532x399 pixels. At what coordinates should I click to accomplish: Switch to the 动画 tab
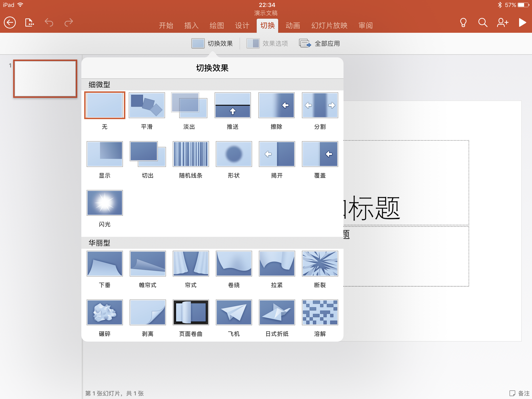[x=293, y=26]
